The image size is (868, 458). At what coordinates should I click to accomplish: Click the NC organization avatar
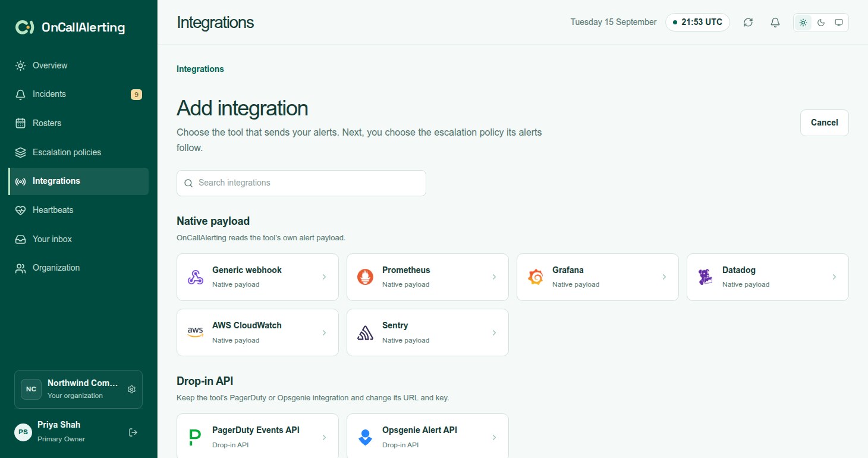31,389
